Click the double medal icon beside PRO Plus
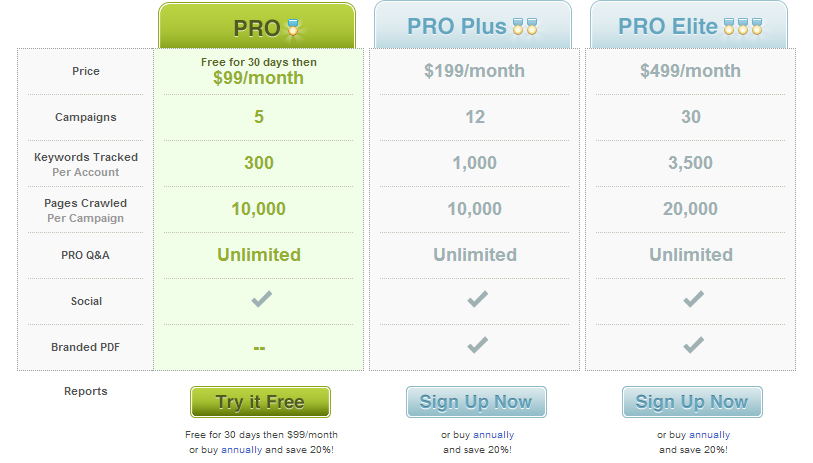This screenshot has height=463, width=813. point(525,26)
